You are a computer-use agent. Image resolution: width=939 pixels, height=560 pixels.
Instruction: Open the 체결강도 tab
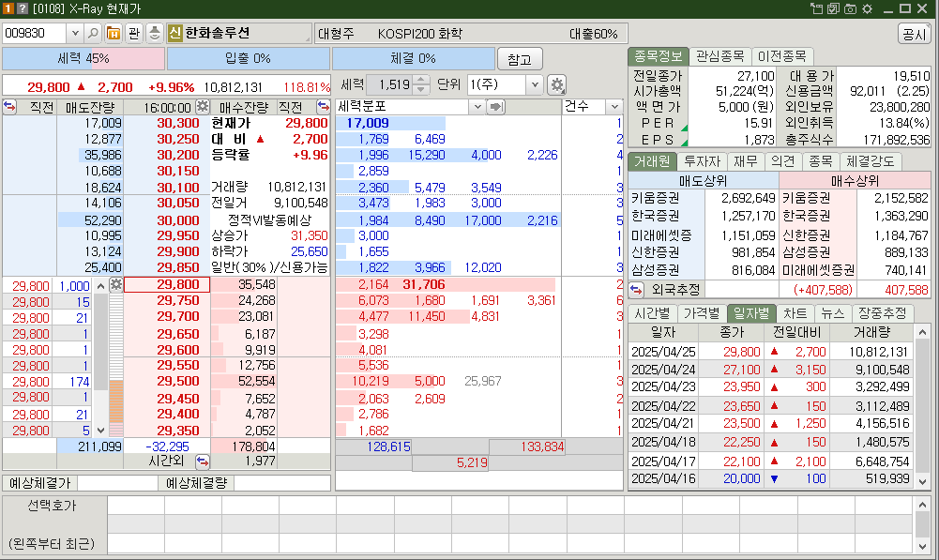pos(870,161)
